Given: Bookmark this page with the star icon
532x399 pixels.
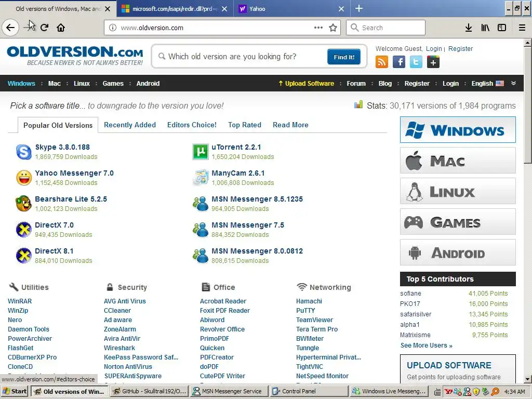Looking at the screenshot, I should tap(333, 28).
